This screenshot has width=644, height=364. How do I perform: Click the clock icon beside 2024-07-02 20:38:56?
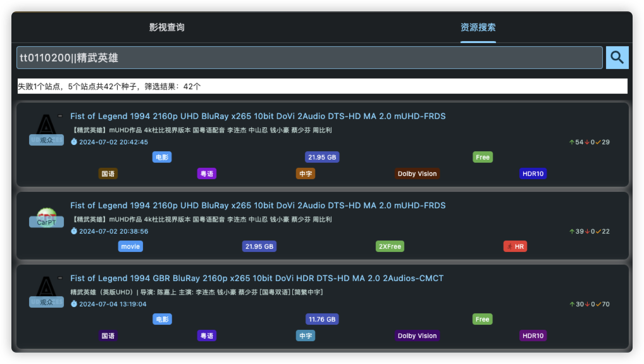coord(74,231)
